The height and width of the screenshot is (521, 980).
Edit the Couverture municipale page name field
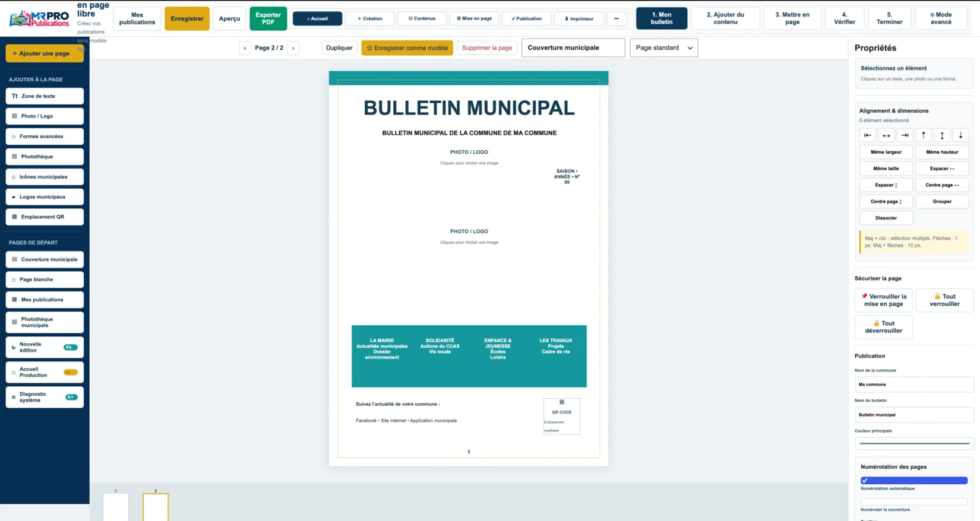click(573, 48)
